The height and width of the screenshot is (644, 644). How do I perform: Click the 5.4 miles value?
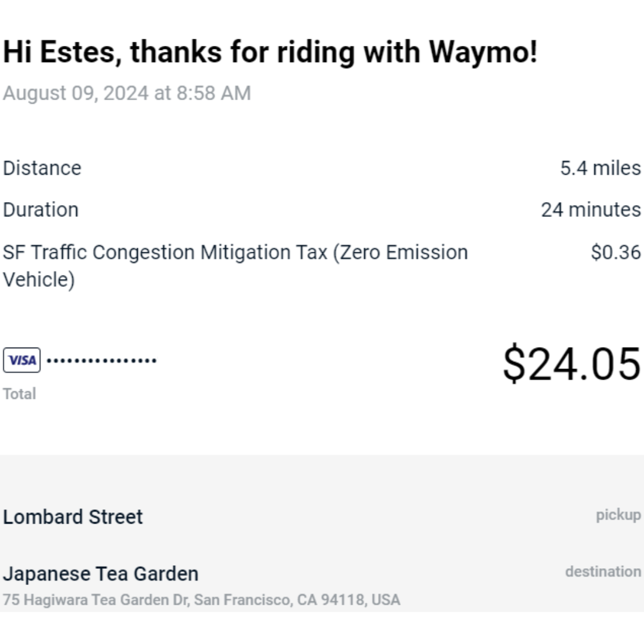600,168
